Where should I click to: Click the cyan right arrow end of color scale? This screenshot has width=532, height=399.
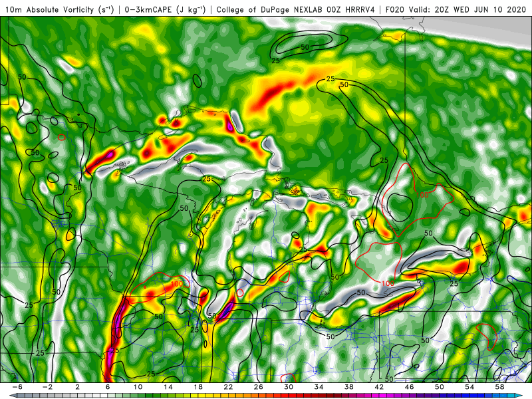click(520, 396)
